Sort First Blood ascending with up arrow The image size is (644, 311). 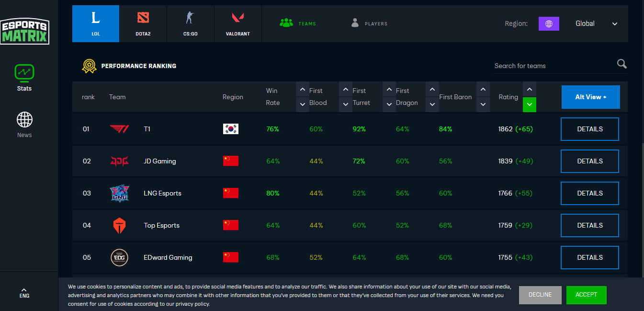345,90
